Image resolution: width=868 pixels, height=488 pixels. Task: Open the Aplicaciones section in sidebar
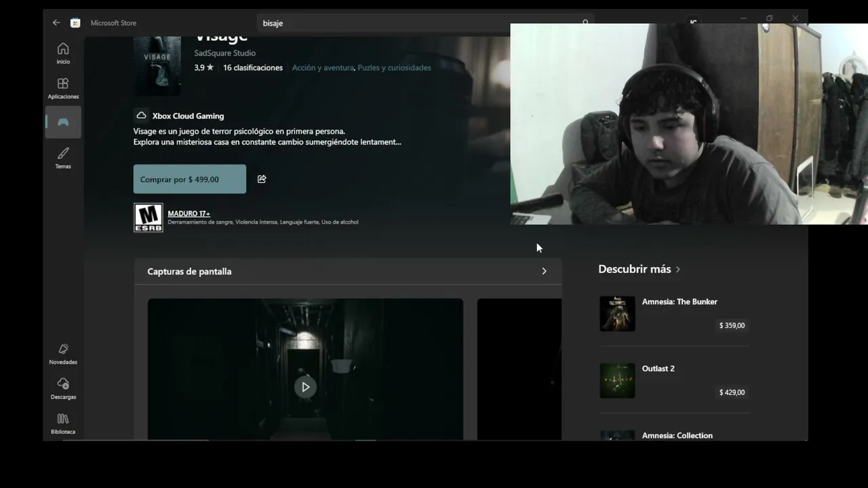(63, 88)
